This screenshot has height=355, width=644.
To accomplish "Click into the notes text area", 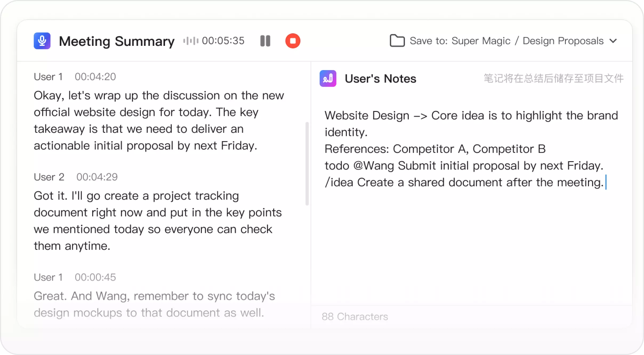I will pyautogui.click(x=471, y=240).
